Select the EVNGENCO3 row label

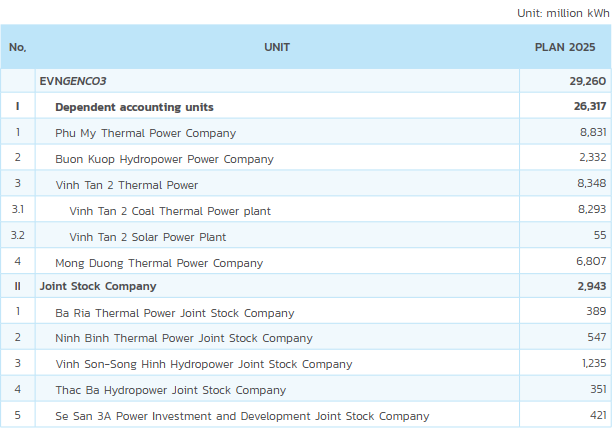coord(73,81)
